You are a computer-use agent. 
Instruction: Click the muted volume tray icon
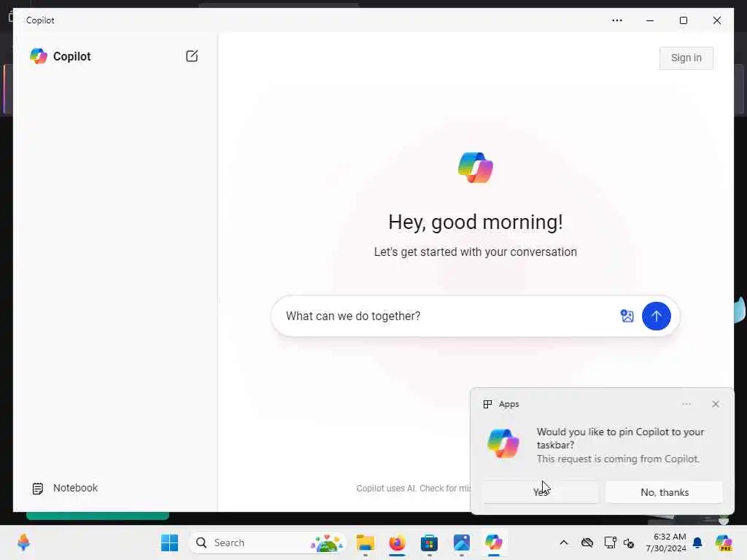click(629, 542)
